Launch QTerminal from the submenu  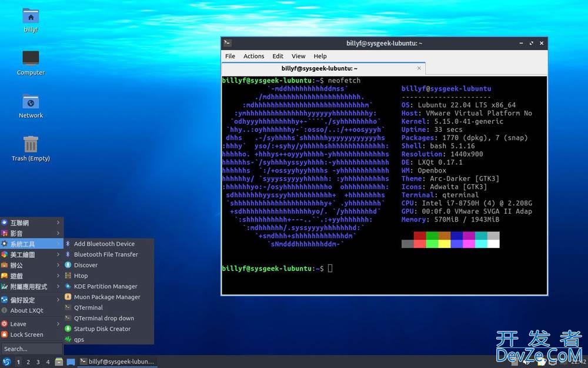pos(109,307)
